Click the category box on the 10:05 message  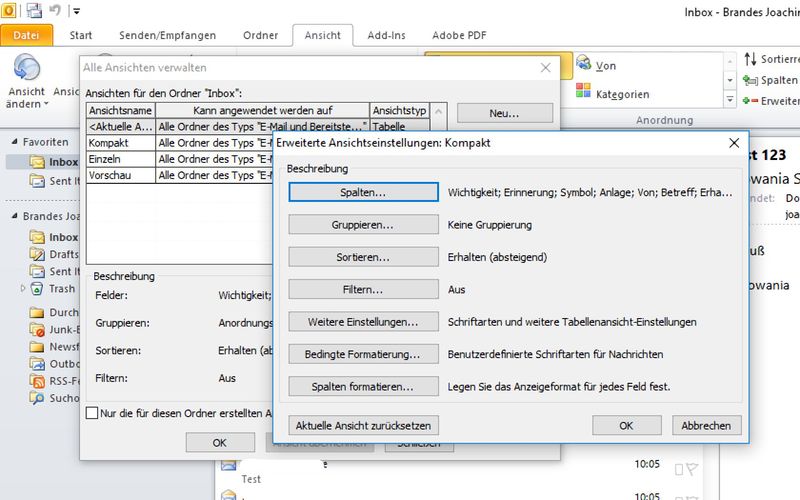coord(679,469)
